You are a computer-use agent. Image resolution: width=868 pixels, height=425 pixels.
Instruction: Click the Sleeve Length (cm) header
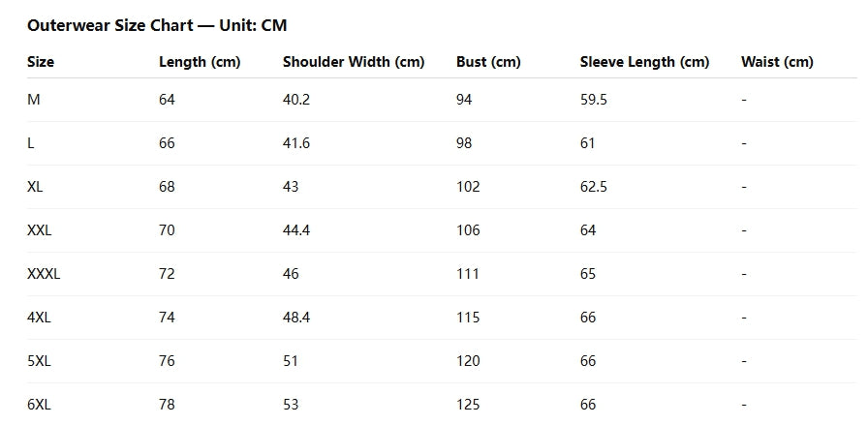(x=644, y=62)
